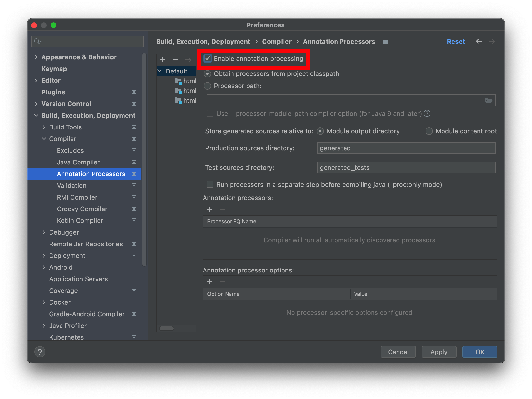Click the help question mark next to processor-module-path
This screenshot has width=532, height=399.
click(x=427, y=114)
